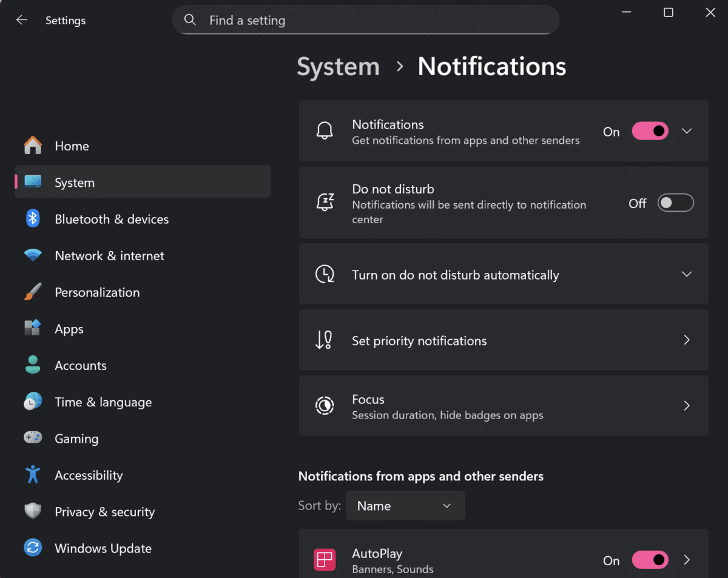
Task: Click the Accessibility figure icon
Action: click(33, 475)
